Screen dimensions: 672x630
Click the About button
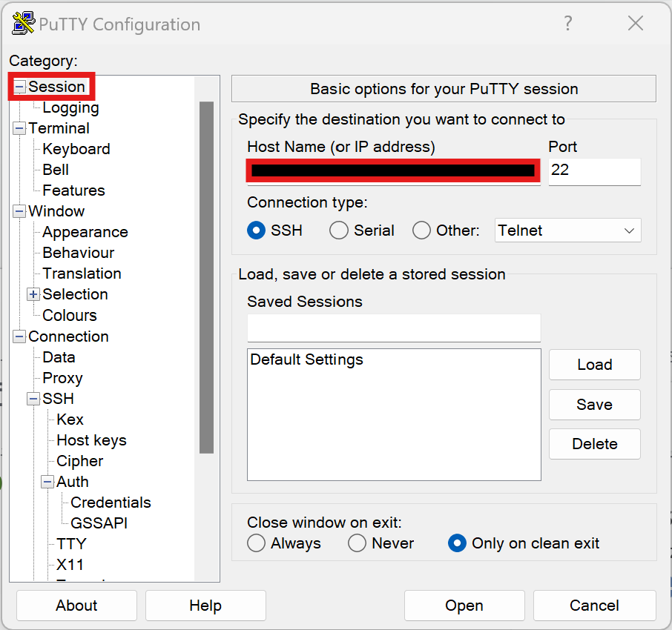(76, 605)
